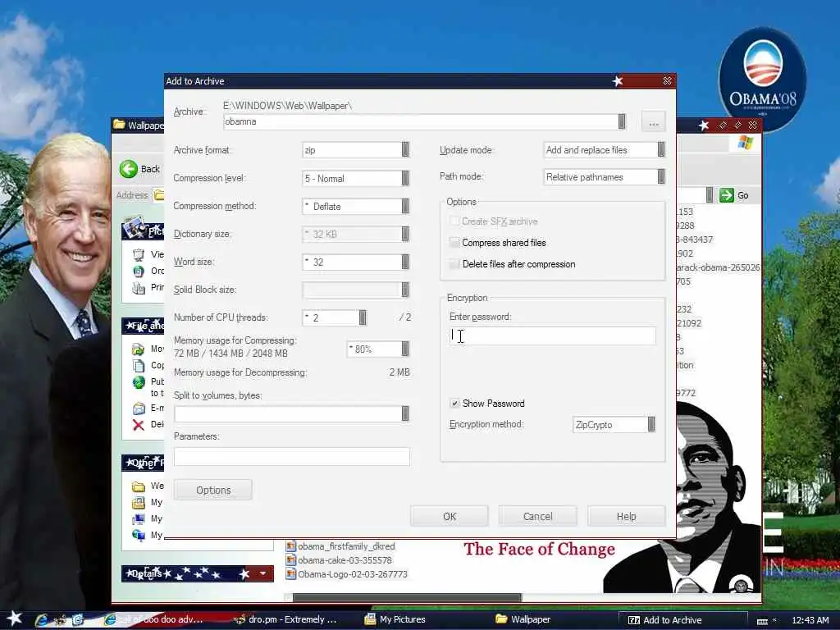Click the Move file task icon

[x=138, y=349]
